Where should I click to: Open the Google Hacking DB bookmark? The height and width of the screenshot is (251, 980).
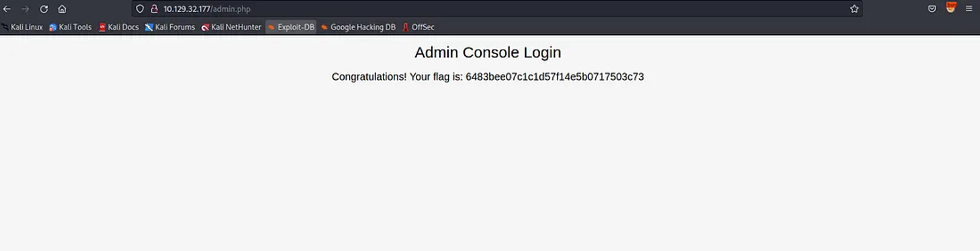coord(358,27)
